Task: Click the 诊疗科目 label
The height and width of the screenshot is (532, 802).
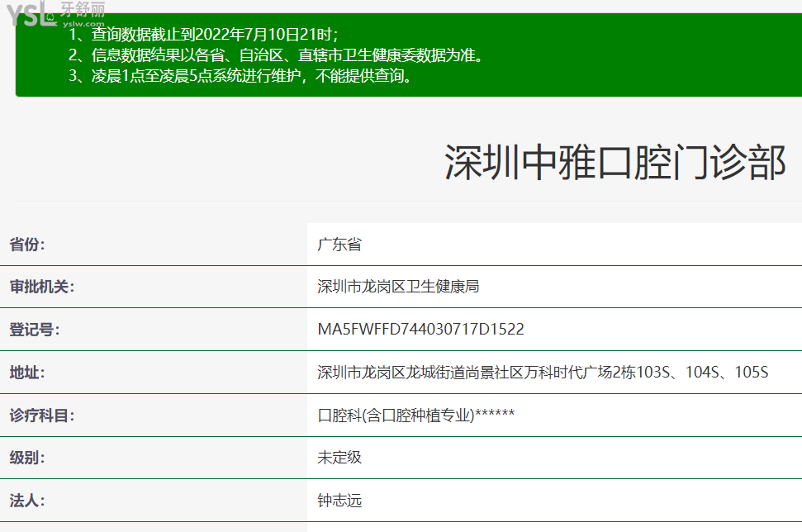Action: (42, 416)
